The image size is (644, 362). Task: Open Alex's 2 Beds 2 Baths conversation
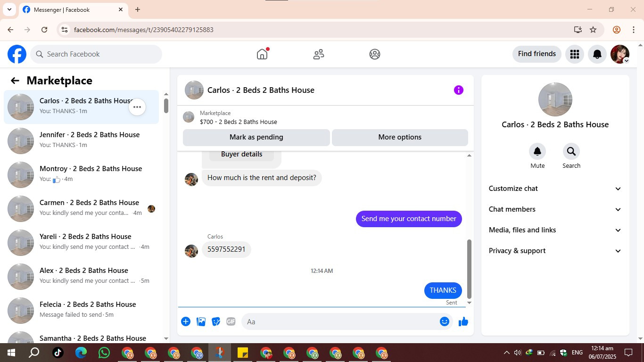click(x=81, y=277)
